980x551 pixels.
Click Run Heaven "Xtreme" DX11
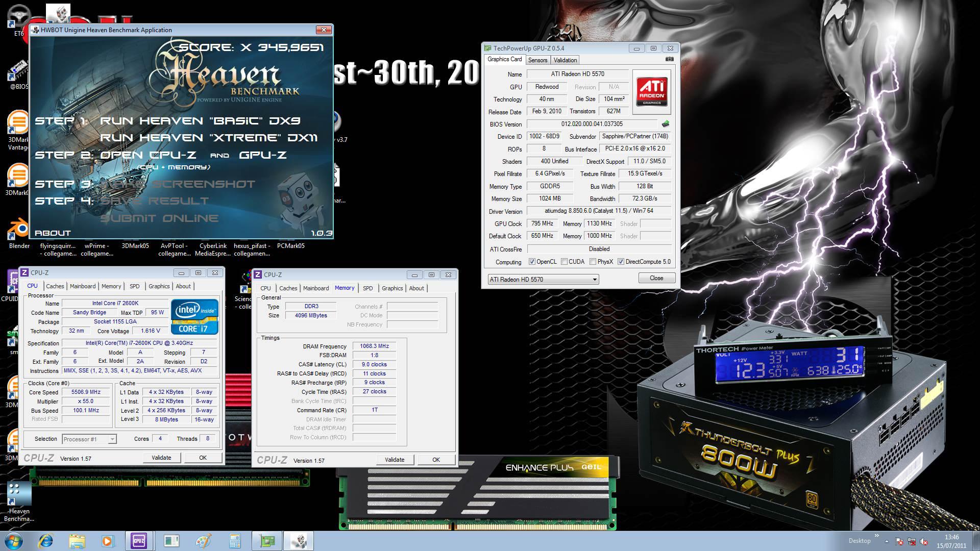pos(209,138)
